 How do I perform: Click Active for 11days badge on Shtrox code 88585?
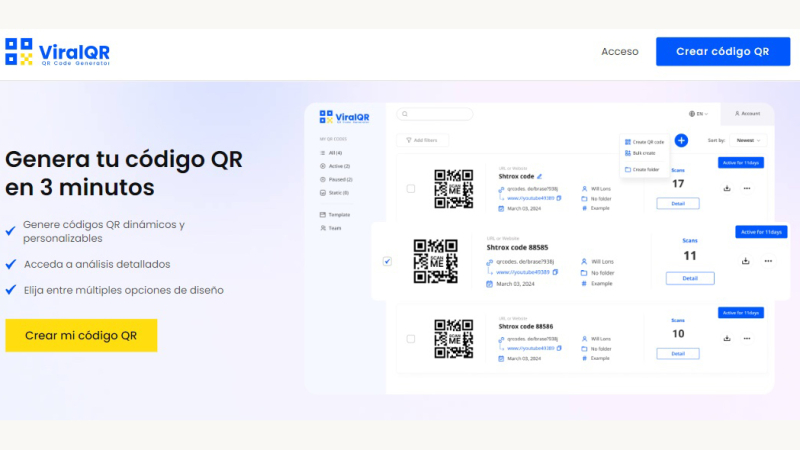click(761, 232)
